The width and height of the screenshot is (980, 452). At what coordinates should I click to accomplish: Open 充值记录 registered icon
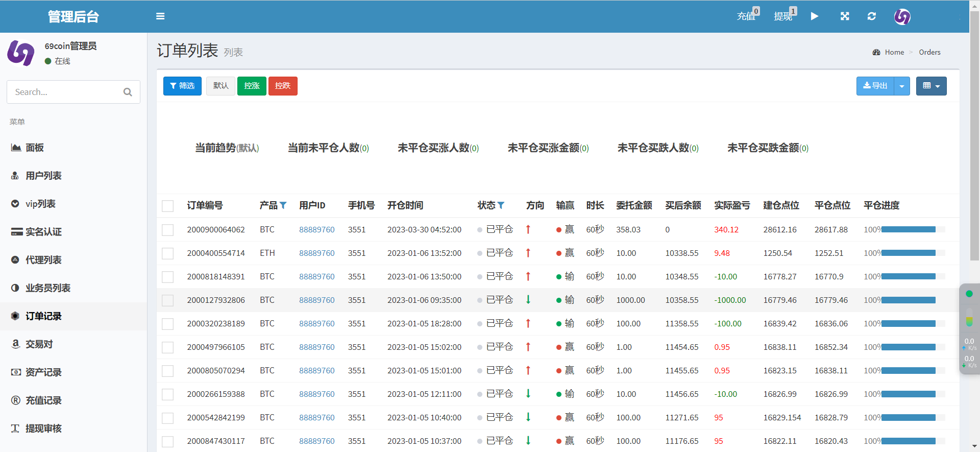[x=16, y=400]
